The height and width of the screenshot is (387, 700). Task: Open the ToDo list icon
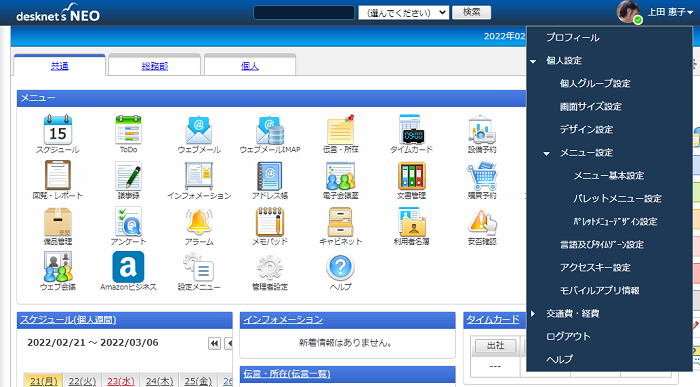[x=128, y=130]
